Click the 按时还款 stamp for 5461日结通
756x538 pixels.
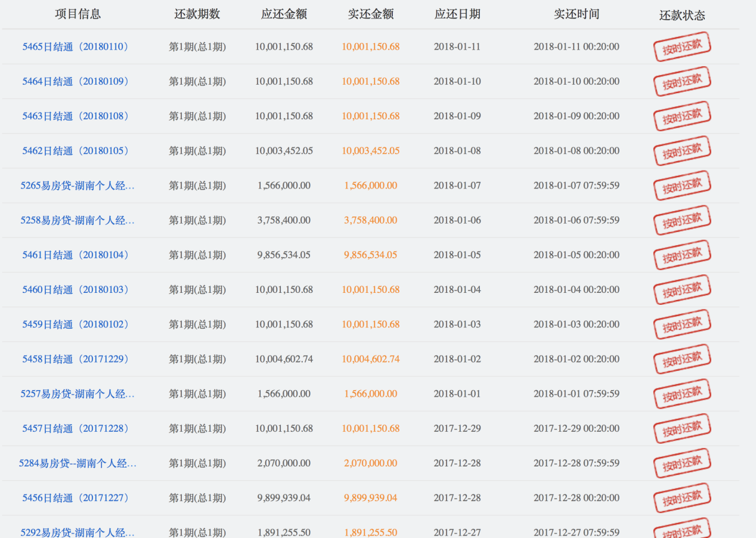tap(681, 255)
